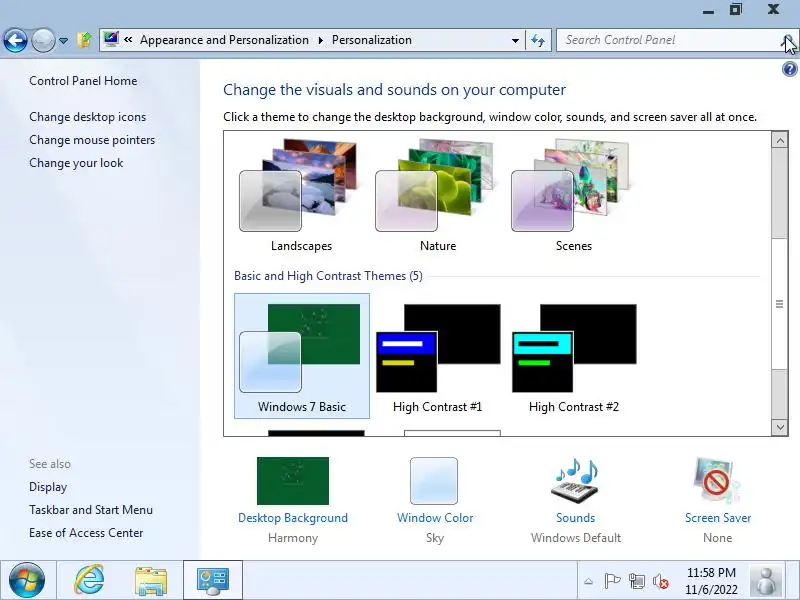800x600 pixels.
Task: Open Ease of Access Center link
Action: tap(86, 533)
